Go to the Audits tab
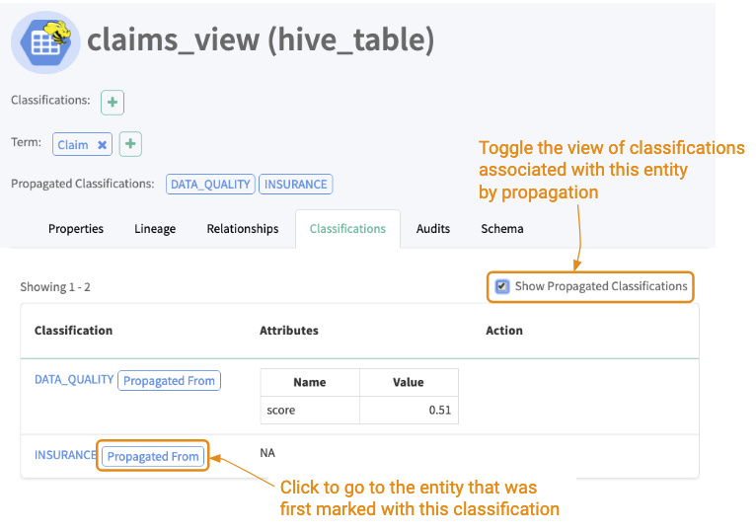 tap(433, 229)
